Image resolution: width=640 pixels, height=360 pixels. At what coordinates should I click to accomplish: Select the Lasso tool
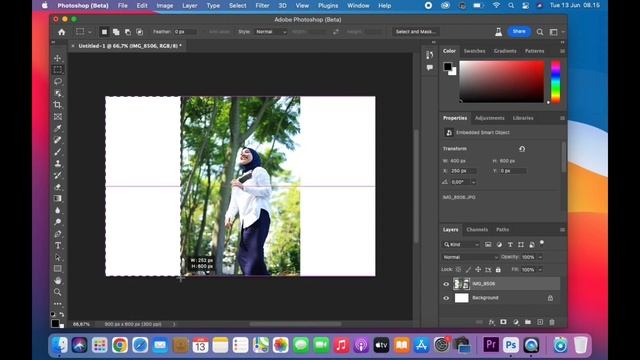click(58, 81)
